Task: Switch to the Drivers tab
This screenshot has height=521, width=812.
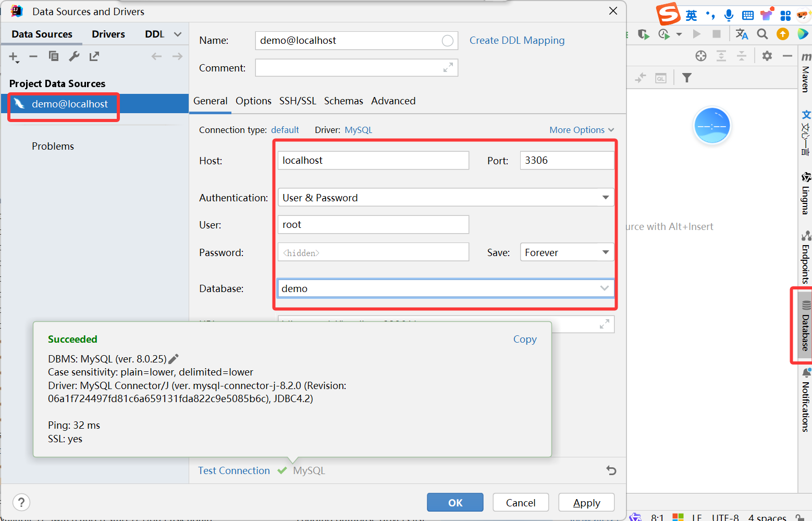Action: (108, 34)
